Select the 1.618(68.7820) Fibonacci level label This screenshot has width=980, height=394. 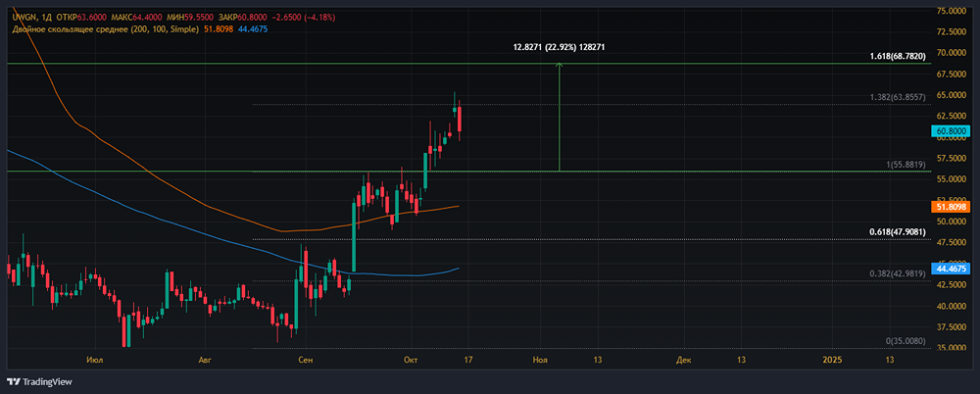tap(900, 57)
